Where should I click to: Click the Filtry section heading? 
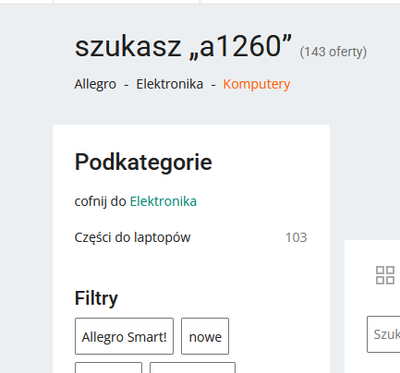[x=96, y=298]
